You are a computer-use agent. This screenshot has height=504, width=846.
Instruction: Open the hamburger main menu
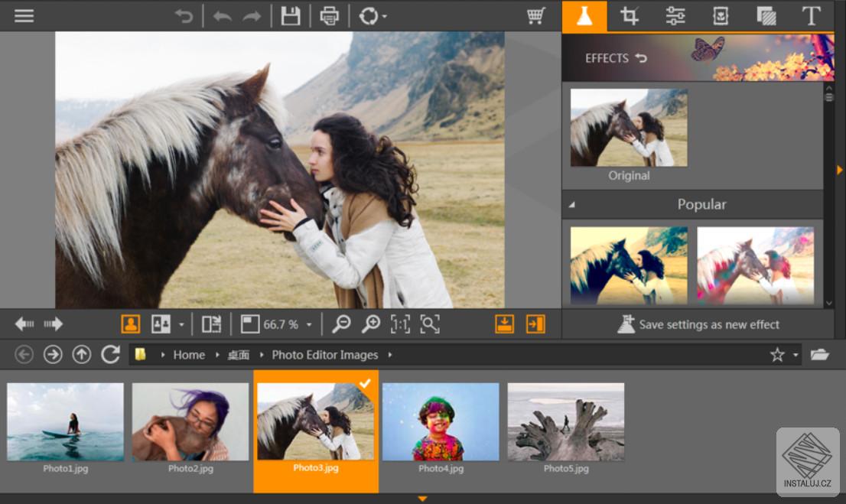(x=24, y=15)
